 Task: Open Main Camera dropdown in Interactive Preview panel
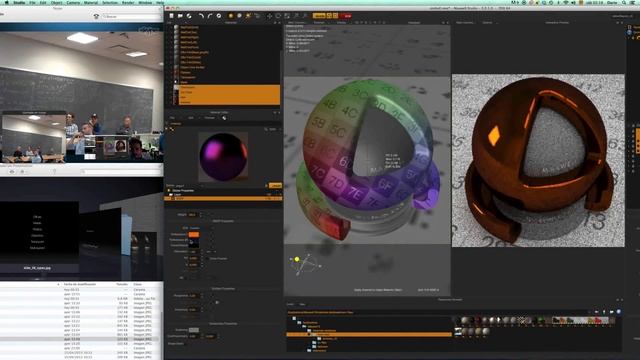pos(465,23)
